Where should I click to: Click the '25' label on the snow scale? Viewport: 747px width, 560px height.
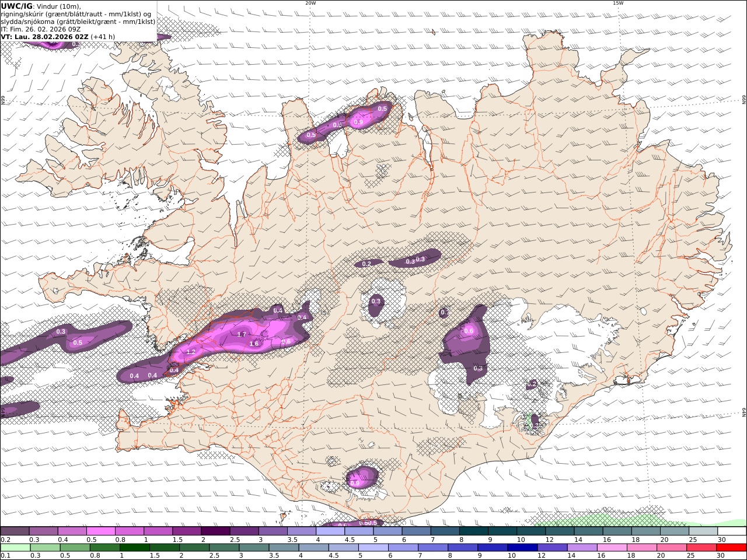click(x=693, y=540)
